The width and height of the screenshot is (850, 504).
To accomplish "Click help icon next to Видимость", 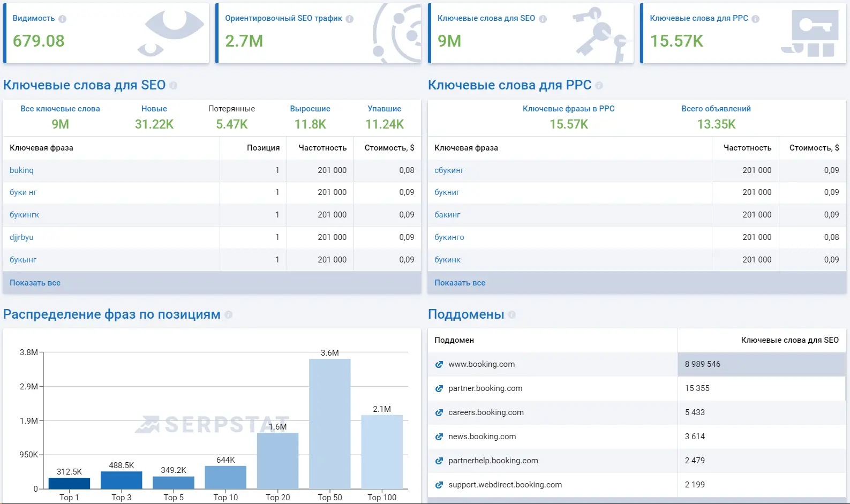I will tap(62, 19).
